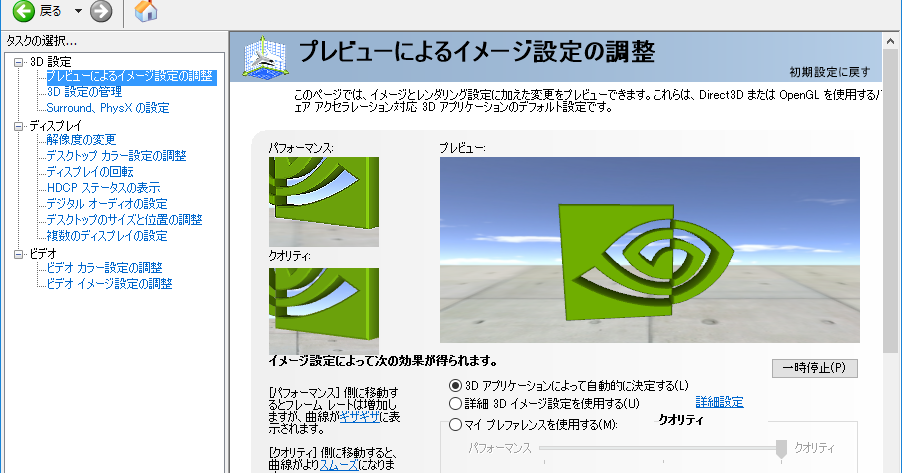This screenshot has height=473, width=902.
Task: Open デスクトップのサイズと位置の調整
Action: point(124,220)
